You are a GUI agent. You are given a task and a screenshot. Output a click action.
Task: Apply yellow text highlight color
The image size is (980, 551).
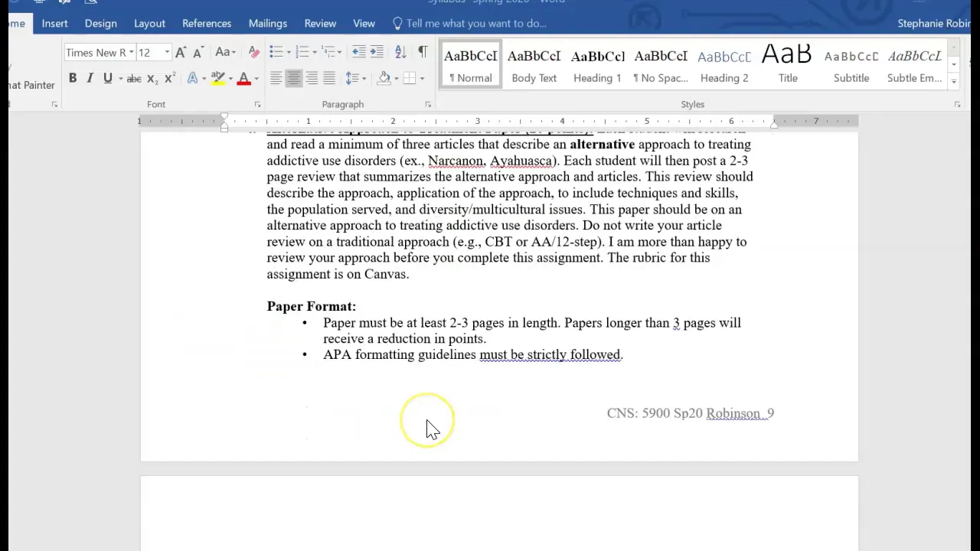click(x=217, y=78)
